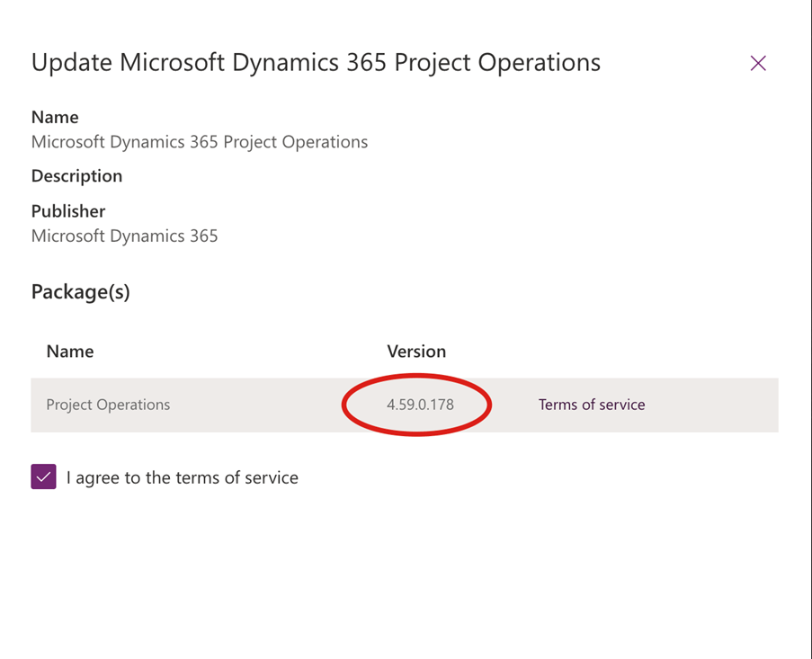The image size is (812, 659).
Task: Click the blank space beneath the Description label
Action: 270,192
